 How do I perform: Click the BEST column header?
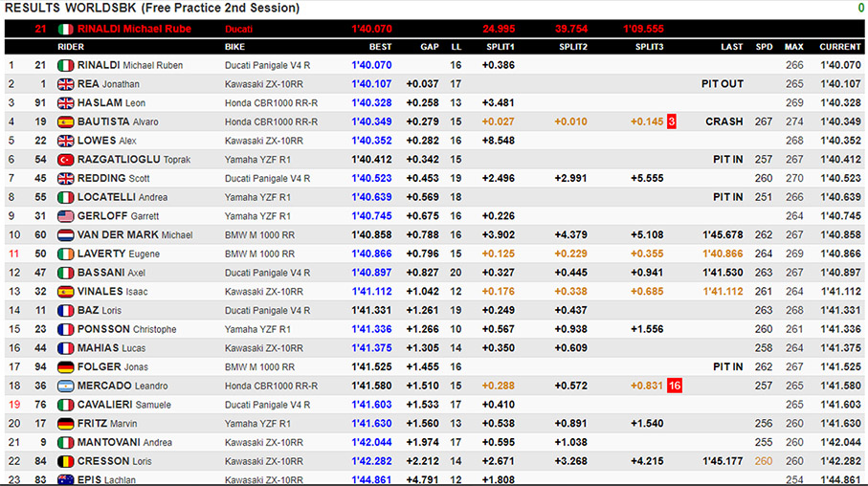380,47
